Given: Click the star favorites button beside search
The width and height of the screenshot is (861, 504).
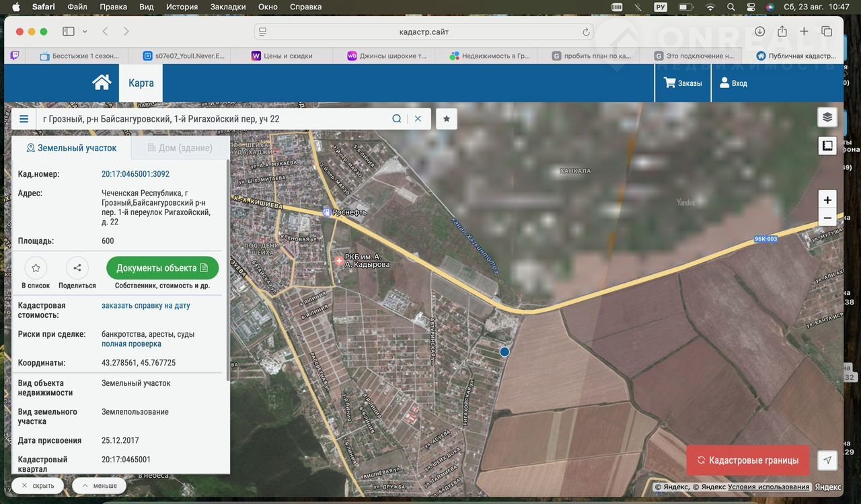Looking at the screenshot, I should point(447,119).
